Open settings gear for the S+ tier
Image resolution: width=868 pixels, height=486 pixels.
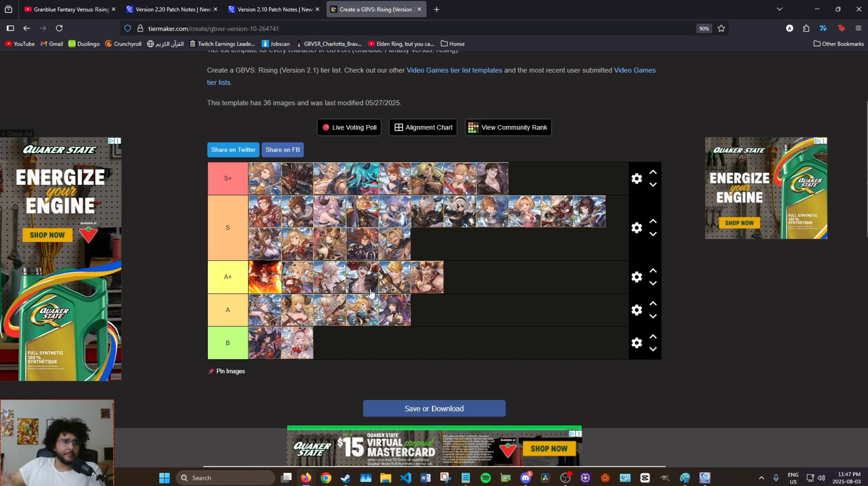(637, 178)
